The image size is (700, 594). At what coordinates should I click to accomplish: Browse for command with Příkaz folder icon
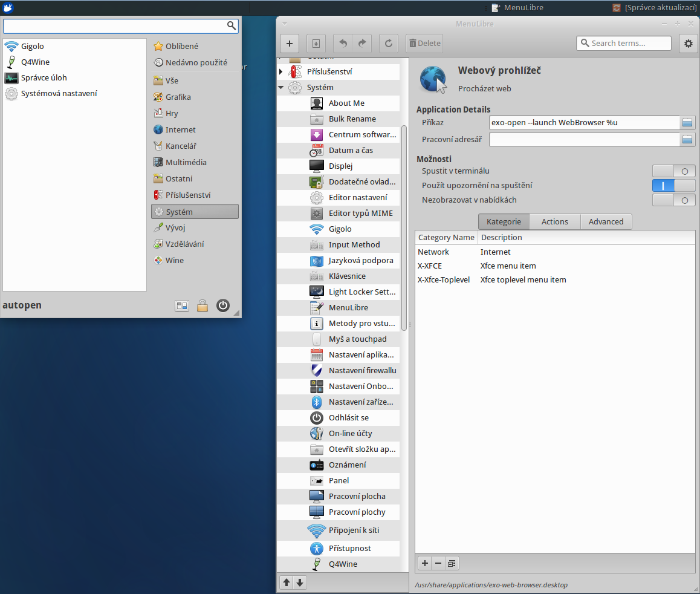pos(687,122)
